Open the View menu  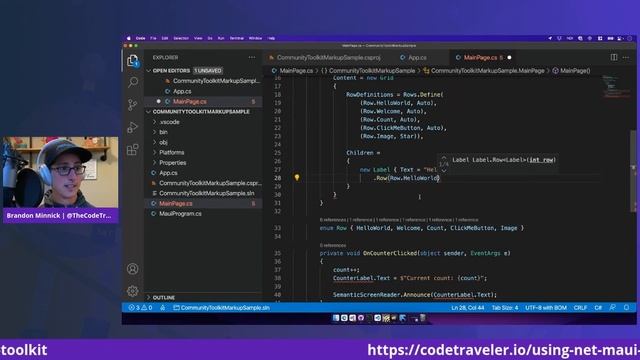click(x=198, y=38)
